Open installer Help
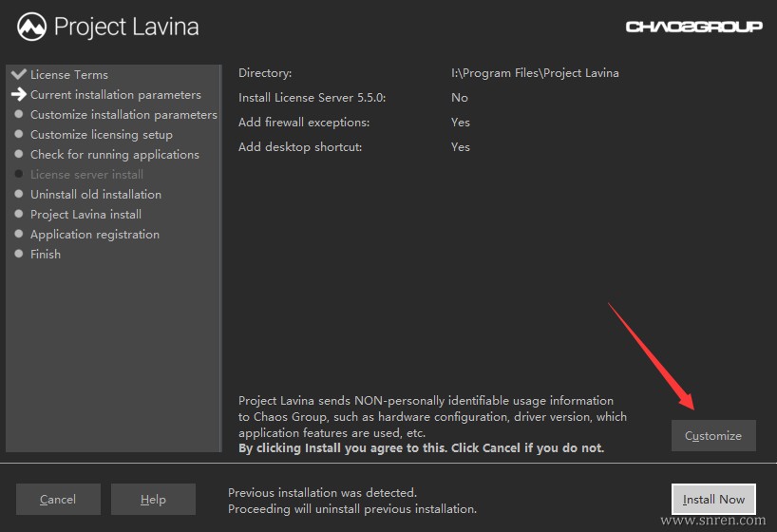The image size is (777, 532). coord(153,500)
